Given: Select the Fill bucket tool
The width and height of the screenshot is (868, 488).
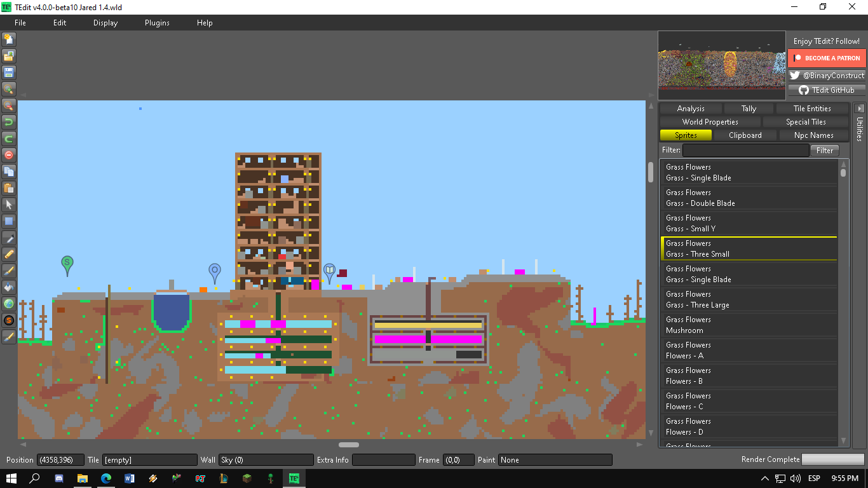Looking at the screenshot, I should pos(8,287).
